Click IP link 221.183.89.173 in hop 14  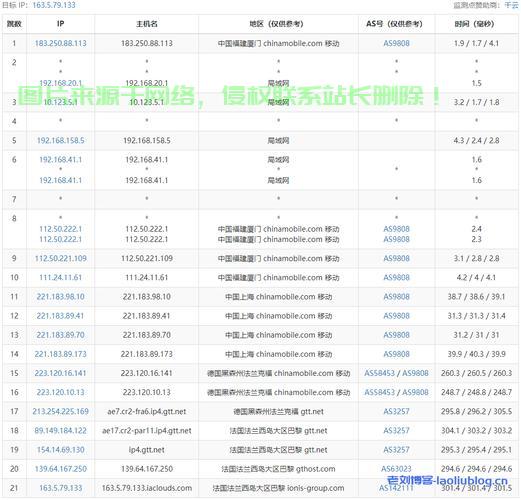click(61, 354)
